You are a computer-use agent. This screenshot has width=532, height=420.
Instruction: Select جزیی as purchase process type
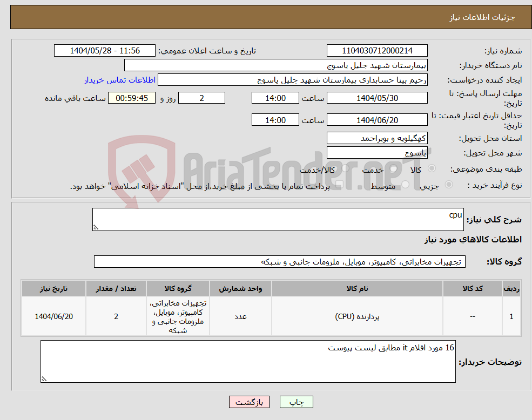pos(450,184)
